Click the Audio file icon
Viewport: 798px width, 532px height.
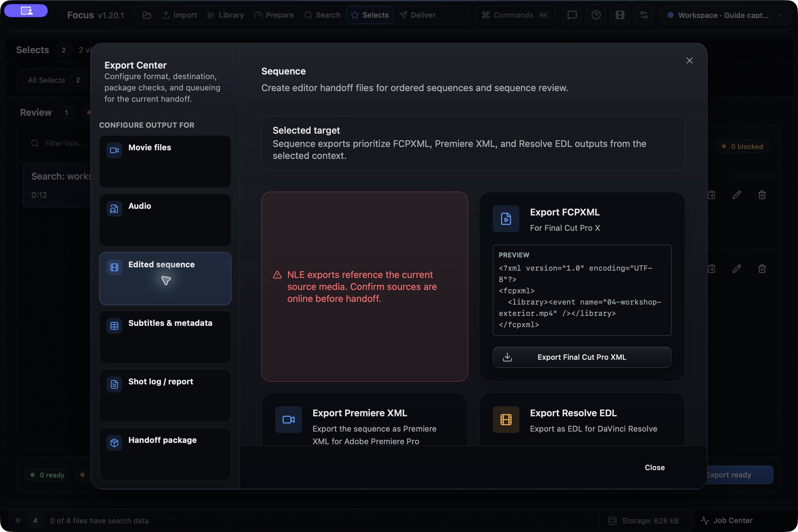click(x=114, y=209)
